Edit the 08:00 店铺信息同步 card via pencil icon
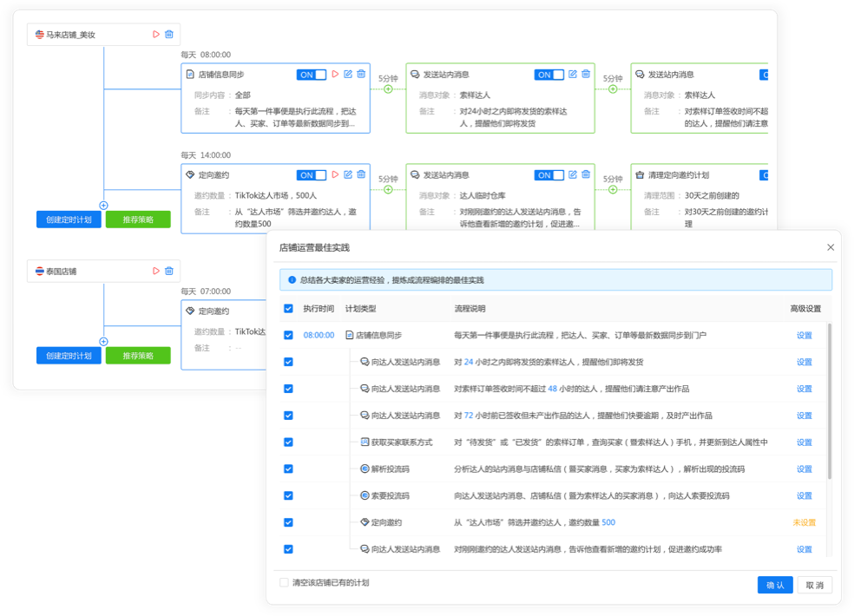 coord(348,75)
